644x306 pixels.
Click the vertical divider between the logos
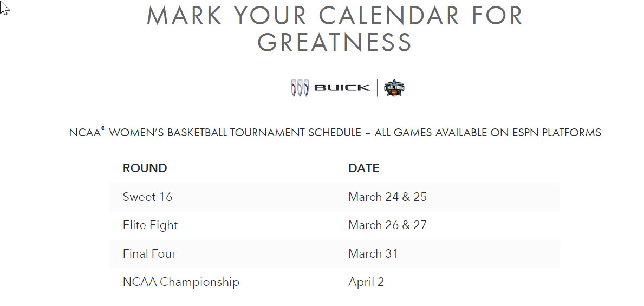(x=378, y=88)
